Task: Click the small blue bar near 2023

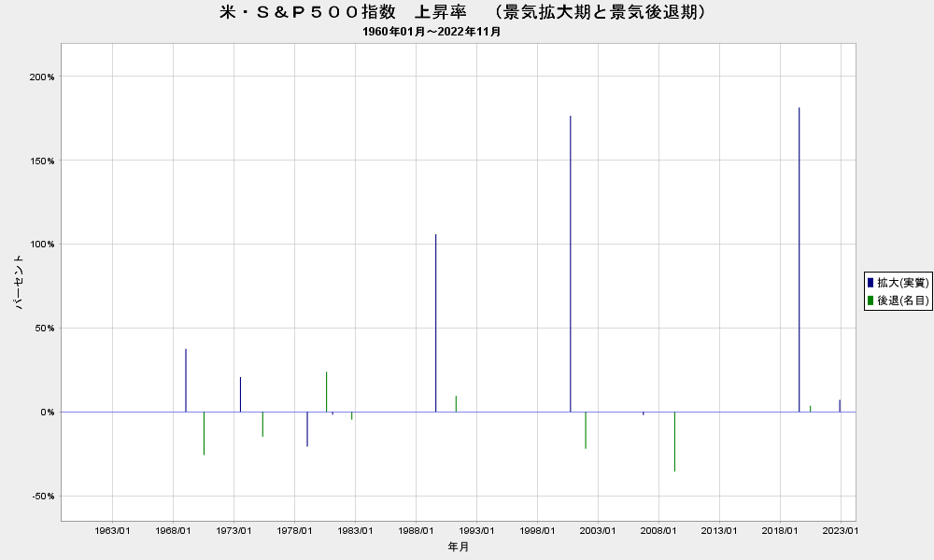Action: 840,406
